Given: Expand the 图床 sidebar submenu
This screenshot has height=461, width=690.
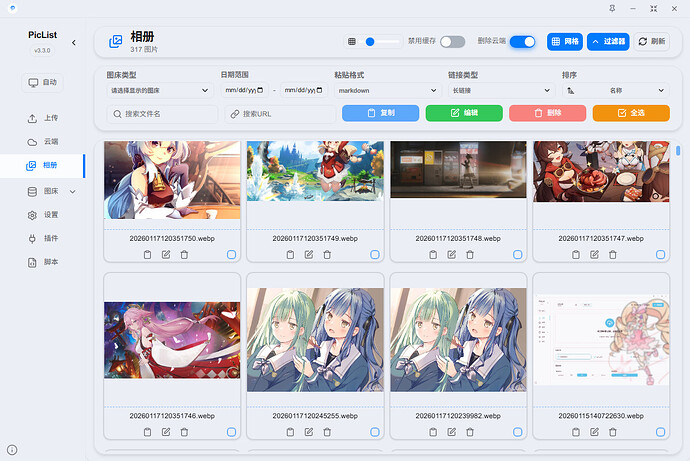Looking at the screenshot, I should 73,192.
